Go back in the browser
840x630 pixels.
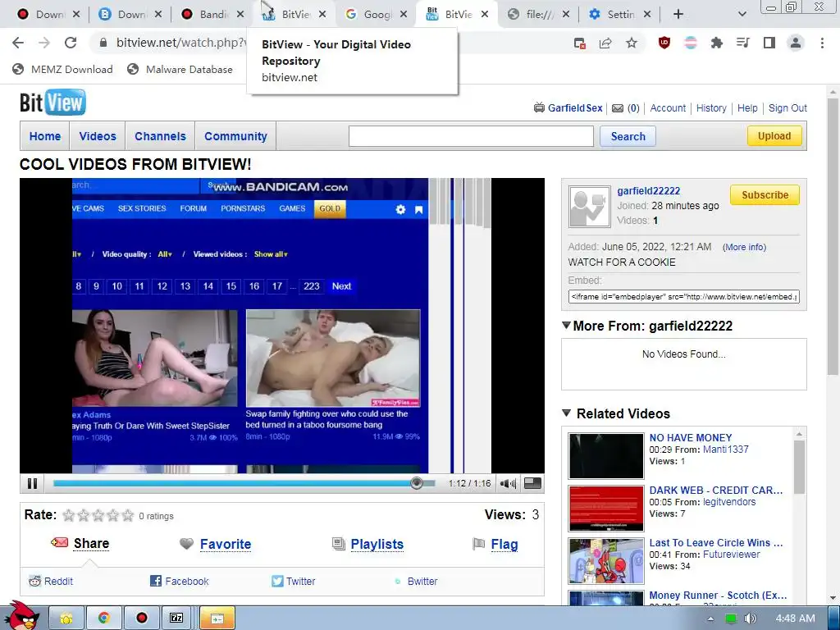pos(18,43)
